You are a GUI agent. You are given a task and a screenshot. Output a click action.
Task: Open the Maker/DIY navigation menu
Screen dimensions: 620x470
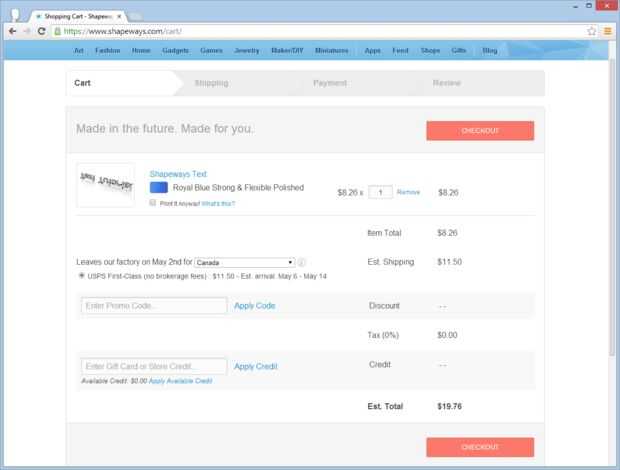[287, 51]
